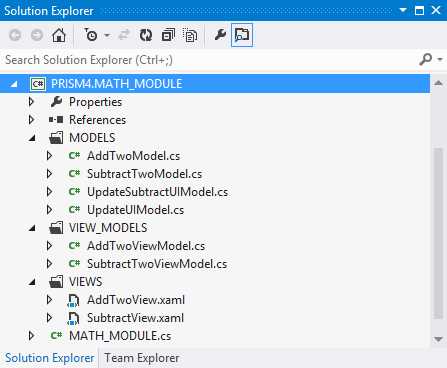Collapse the VIEWS folder
Screen dimensions: 447x368
32,282
